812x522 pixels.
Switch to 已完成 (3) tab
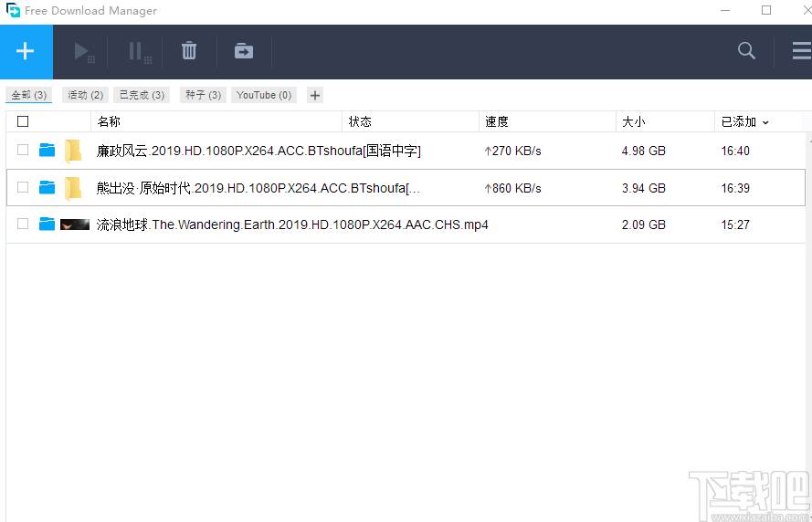(142, 95)
